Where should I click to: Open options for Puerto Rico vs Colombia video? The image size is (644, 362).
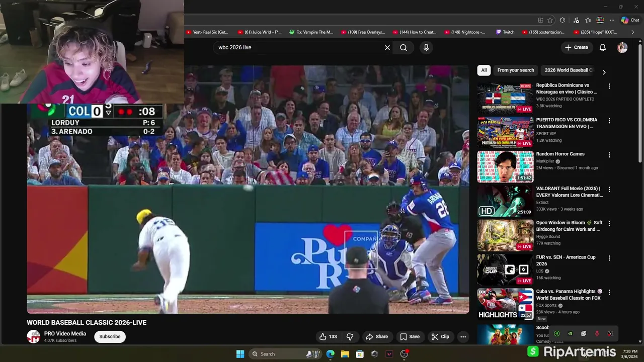tap(609, 121)
